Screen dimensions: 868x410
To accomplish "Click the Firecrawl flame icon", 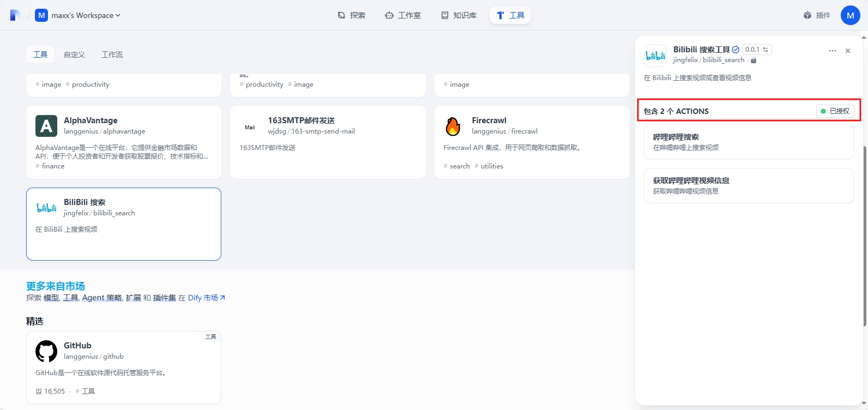I will coord(454,126).
